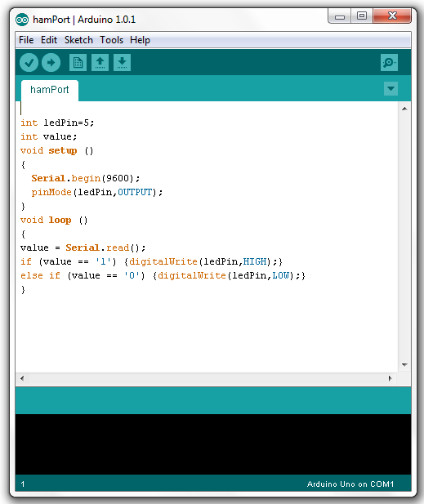Click the Arduino logo in title bar

[x=22, y=20]
